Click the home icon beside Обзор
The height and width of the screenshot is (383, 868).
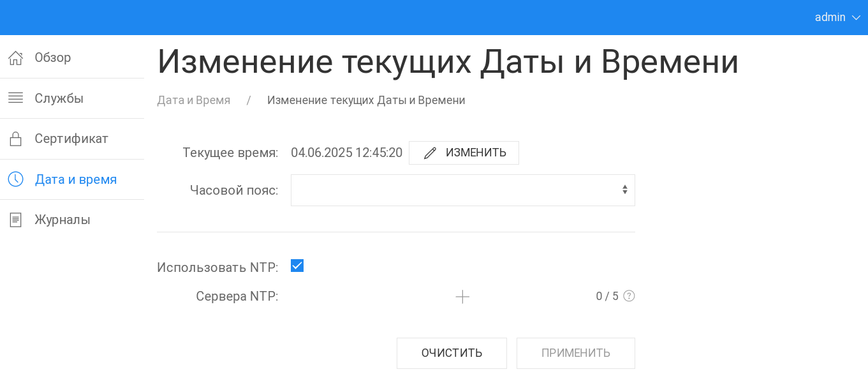point(15,58)
